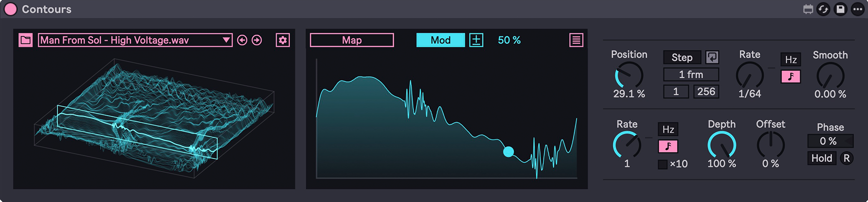Open the sample folder browser icon
The width and height of the screenshot is (868, 202).
pyautogui.click(x=26, y=40)
